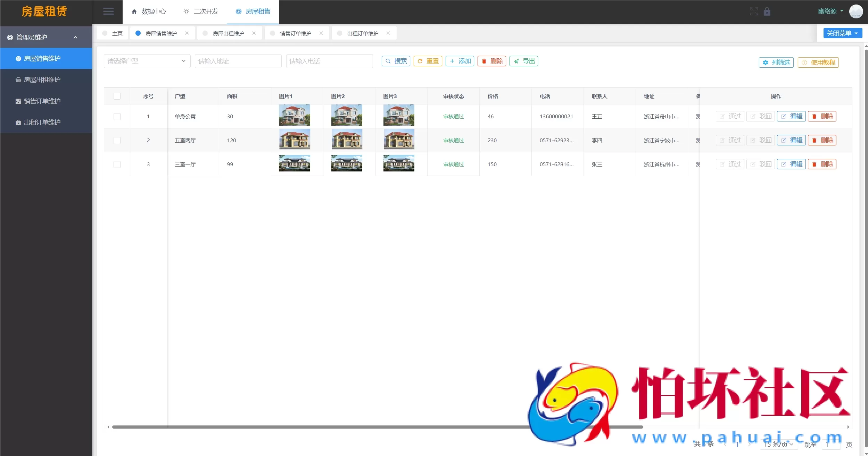Collapse the 管理员维护 sidebar section
This screenshot has height=456, width=868.
46,37
